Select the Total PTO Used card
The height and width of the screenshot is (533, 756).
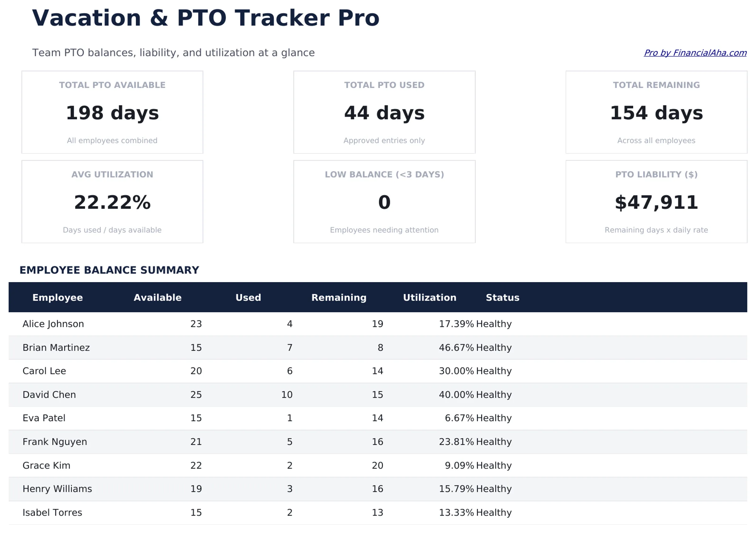(x=384, y=112)
